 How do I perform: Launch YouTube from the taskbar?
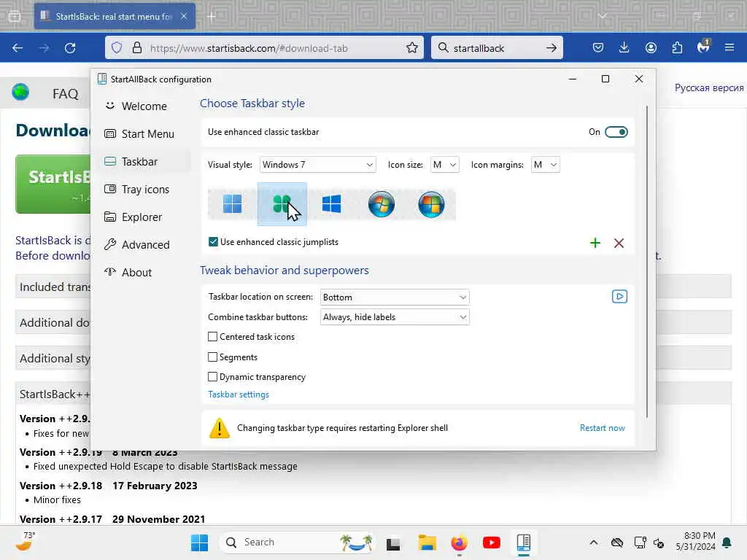click(x=491, y=542)
